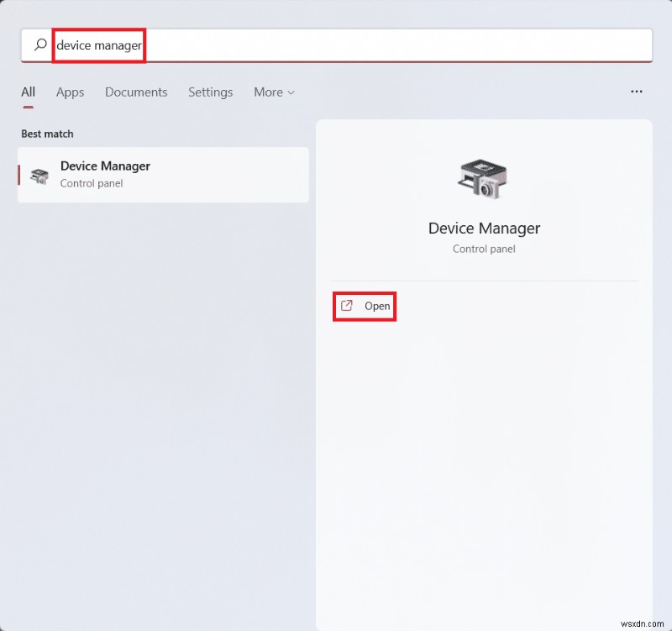The image size is (672, 631).
Task: Click the external-link icon beside Open
Action: 346,307
